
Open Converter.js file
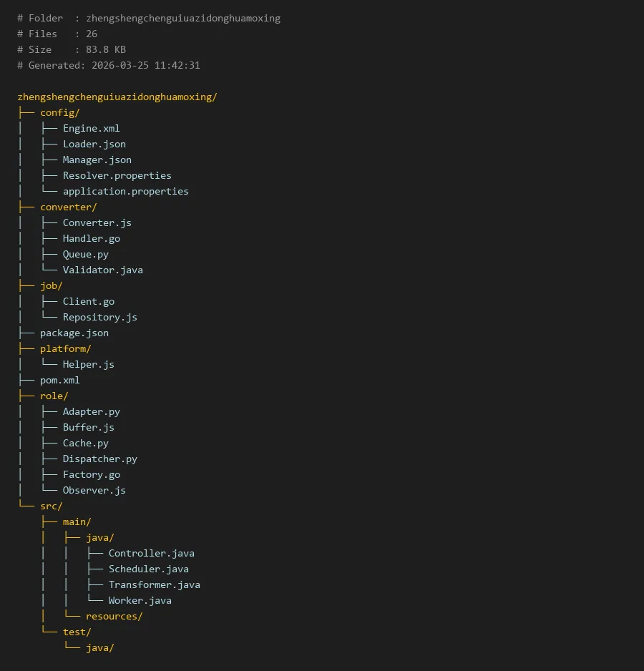97,222
